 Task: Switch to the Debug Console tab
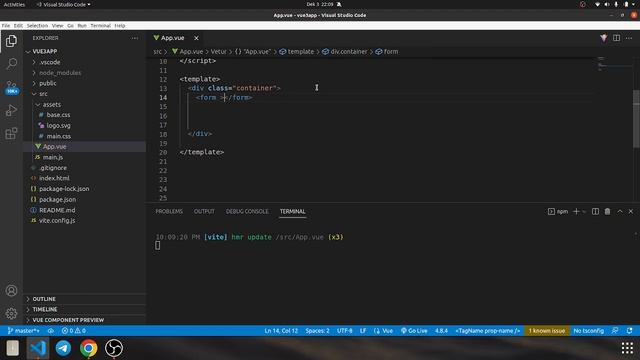pos(247,211)
